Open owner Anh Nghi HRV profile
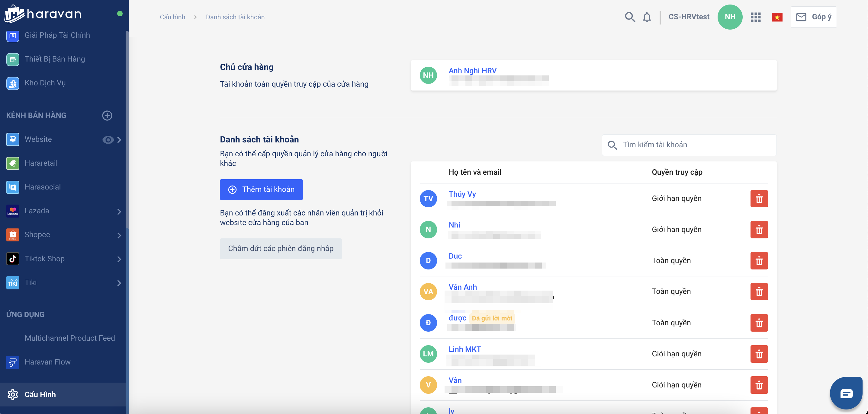 click(x=472, y=71)
